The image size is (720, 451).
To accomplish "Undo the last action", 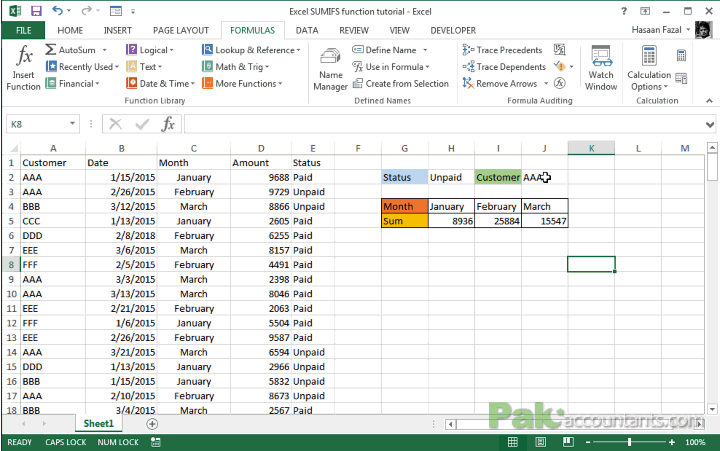I will coord(57,11).
